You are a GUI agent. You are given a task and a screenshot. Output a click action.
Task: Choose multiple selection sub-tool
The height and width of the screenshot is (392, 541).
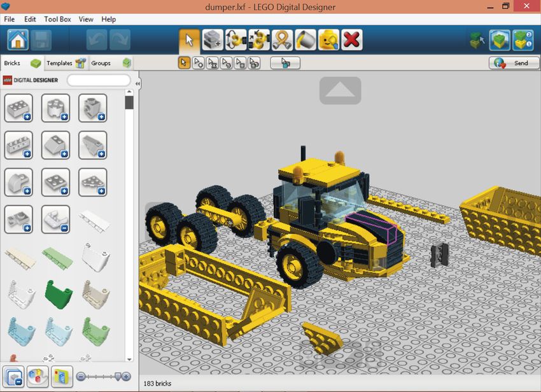click(199, 63)
